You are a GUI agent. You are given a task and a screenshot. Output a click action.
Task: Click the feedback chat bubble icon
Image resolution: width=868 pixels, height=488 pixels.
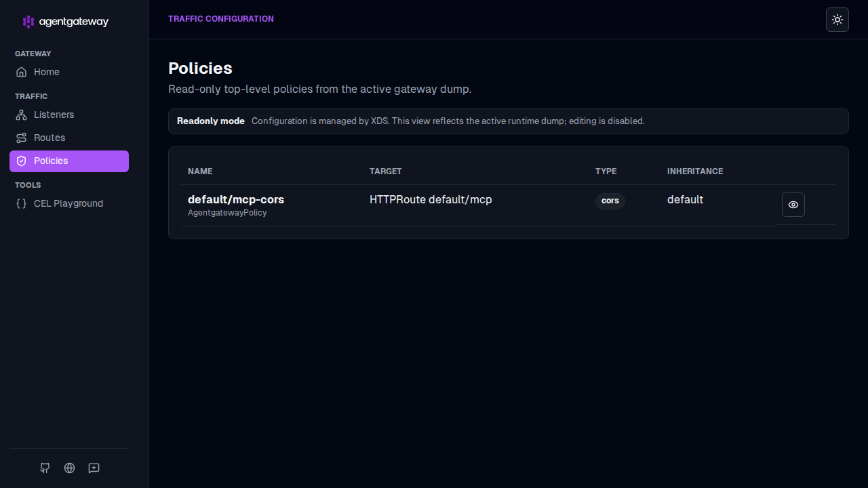tap(94, 468)
